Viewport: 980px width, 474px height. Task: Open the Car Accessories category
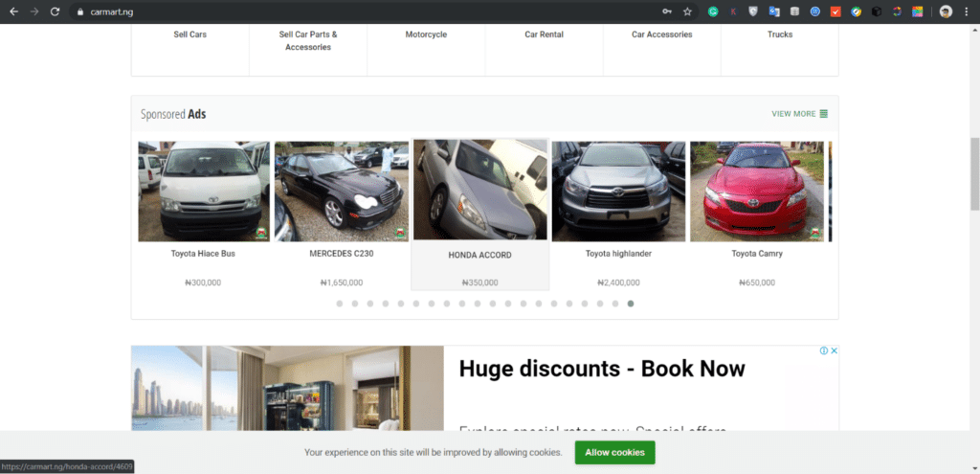(x=662, y=34)
